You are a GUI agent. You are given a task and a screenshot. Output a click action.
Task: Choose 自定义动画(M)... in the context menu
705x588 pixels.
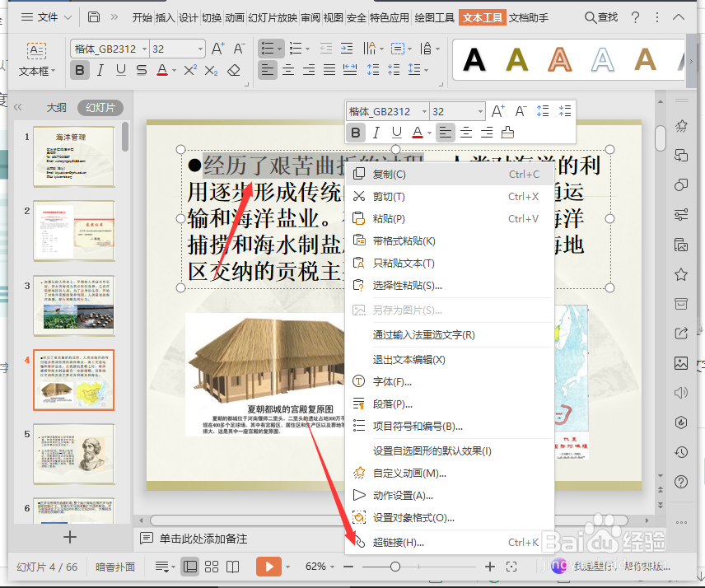click(x=449, y=474)
